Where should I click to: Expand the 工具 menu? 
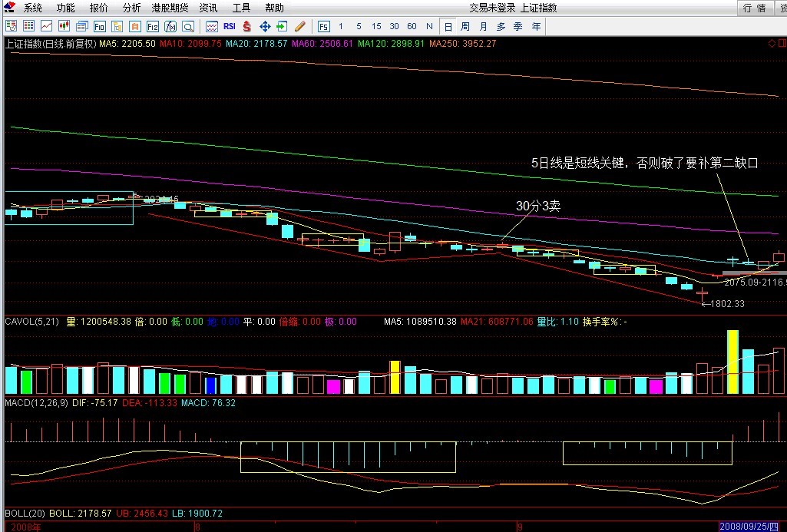(241, 8)
